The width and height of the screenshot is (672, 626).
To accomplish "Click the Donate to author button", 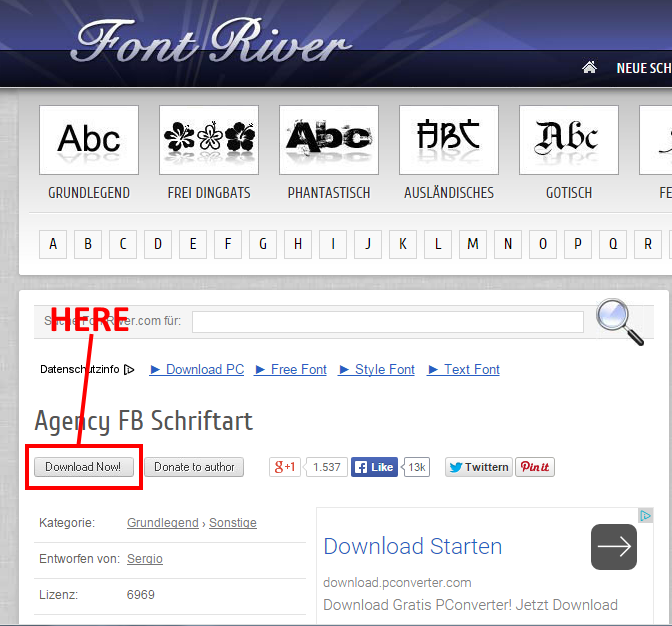I will (194, 467).
